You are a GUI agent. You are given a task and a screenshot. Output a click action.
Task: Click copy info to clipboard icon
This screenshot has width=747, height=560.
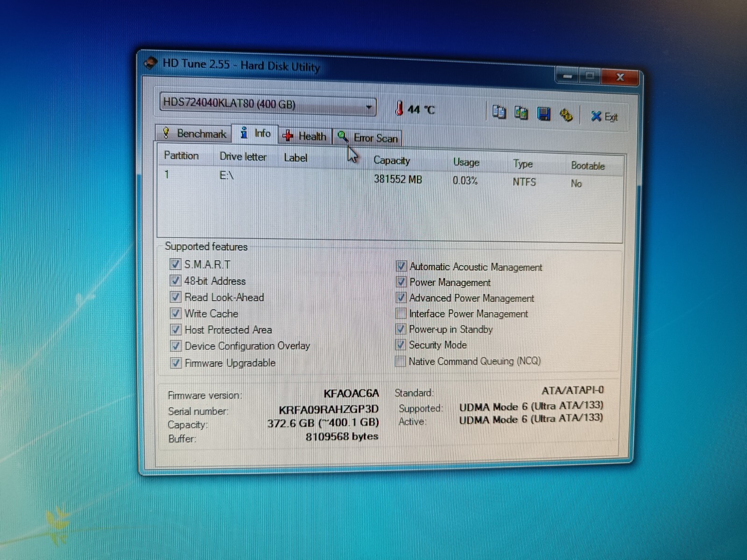click(499, 112)
